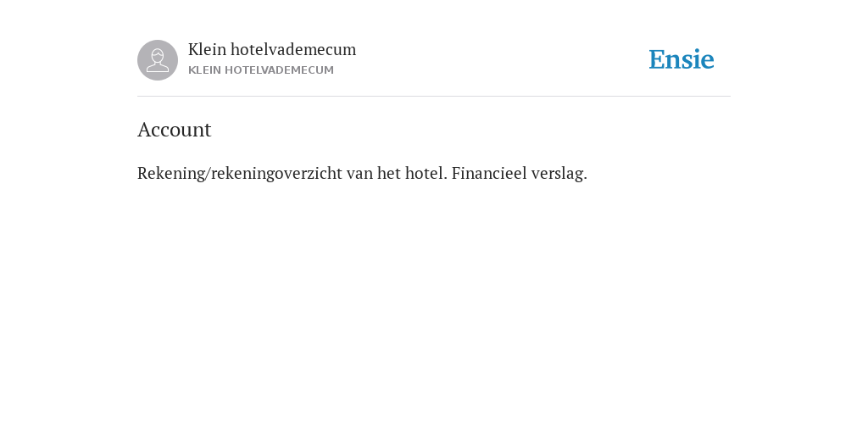The height and width of the screenshot is (434, 868).
Task: Click the word hotel in the definition
Action: pos(426,173)
